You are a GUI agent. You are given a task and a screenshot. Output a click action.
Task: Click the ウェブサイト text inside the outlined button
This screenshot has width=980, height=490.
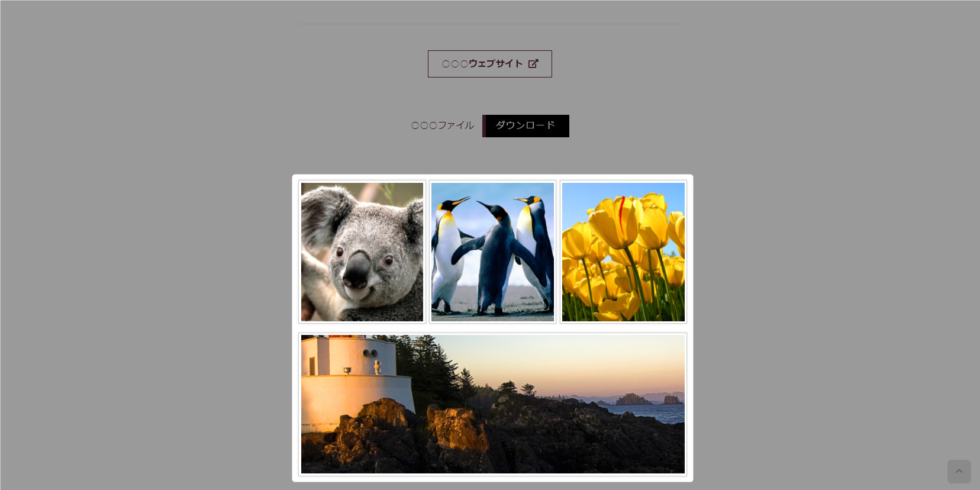pyautogui.click(x=495, y=64)
